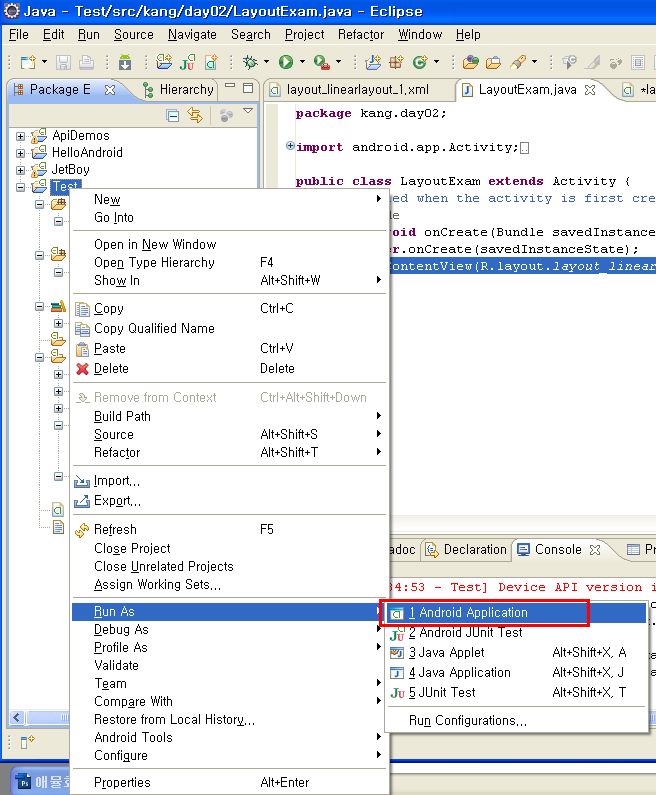The image size is (656, 795).
Task: Click the Search flashlight icon
Action: pos(518,62)
